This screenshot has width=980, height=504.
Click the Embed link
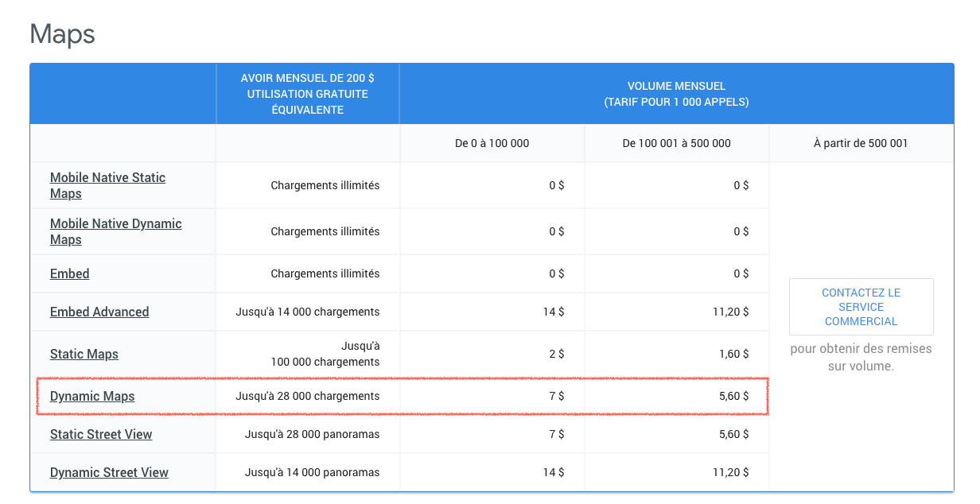pyautogui.click(x=70, y=273)
